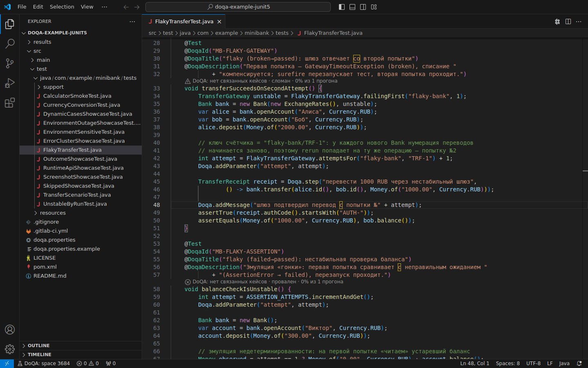Click the 'tests' breadcrumb segment
Screen dimensions: 588x368
click(282, 33)
